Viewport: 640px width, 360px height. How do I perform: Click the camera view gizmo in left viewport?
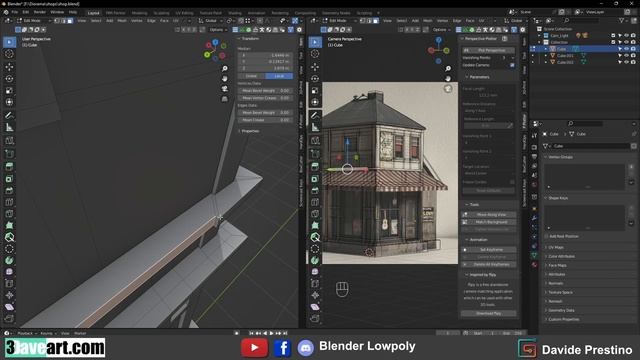[224, 89]
